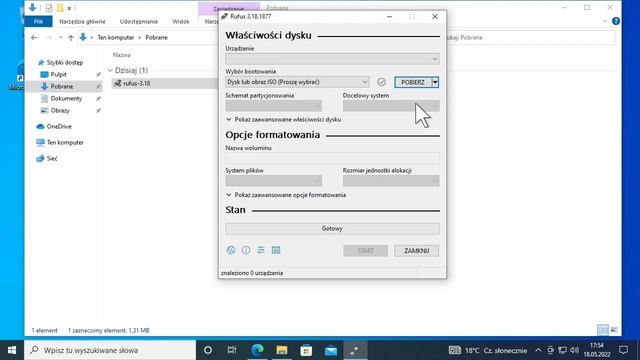Open the Windows Start menu
The width and height of the screenshot is (640, 360).
pyautogui.click(x=12, y=350)
